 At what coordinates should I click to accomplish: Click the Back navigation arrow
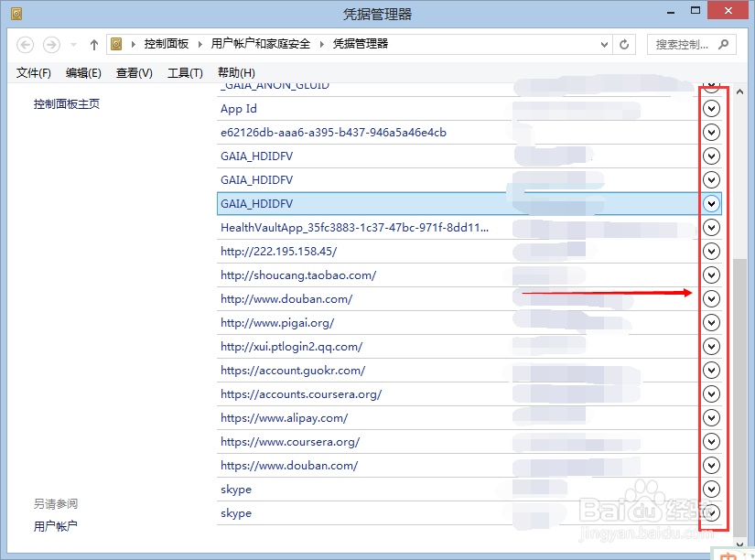(x=25, y=45)
